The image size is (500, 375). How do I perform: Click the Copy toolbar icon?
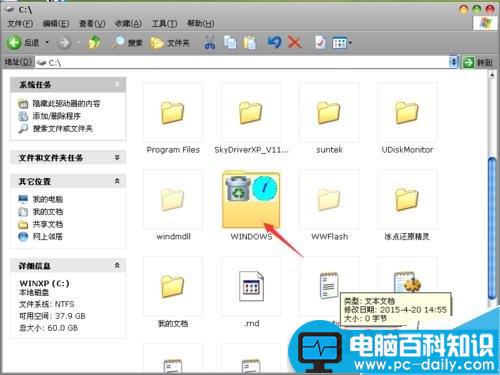pyautogui.click(x=230, y=43)
